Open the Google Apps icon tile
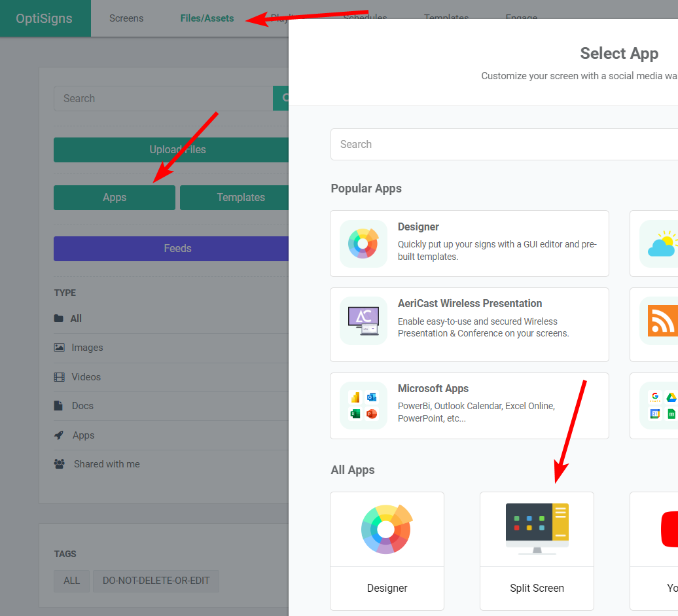 661,405
